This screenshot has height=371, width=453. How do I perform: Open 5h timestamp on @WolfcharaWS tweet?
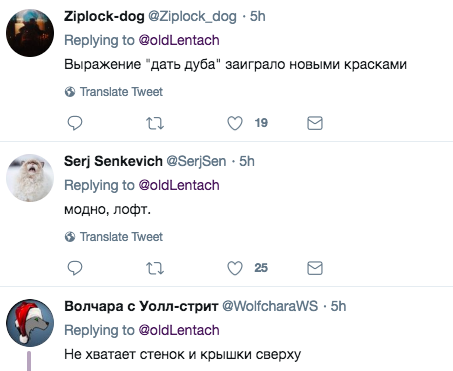338,306
